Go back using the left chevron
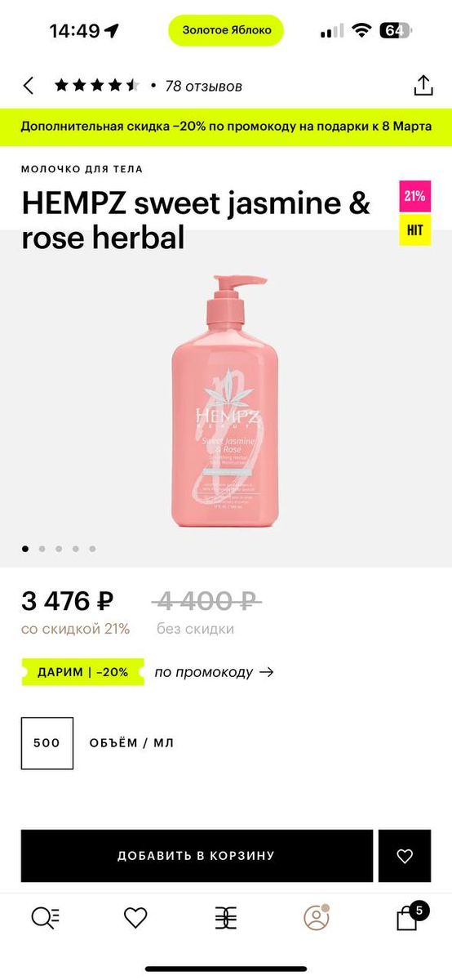452x980 pixels. tap(29, 86)
